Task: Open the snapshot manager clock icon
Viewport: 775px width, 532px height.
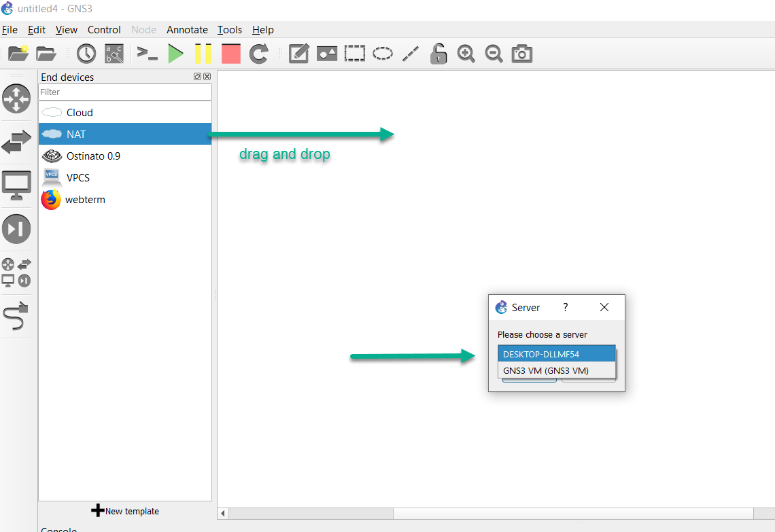Action: pyautogui.click(x=86, y=54)
